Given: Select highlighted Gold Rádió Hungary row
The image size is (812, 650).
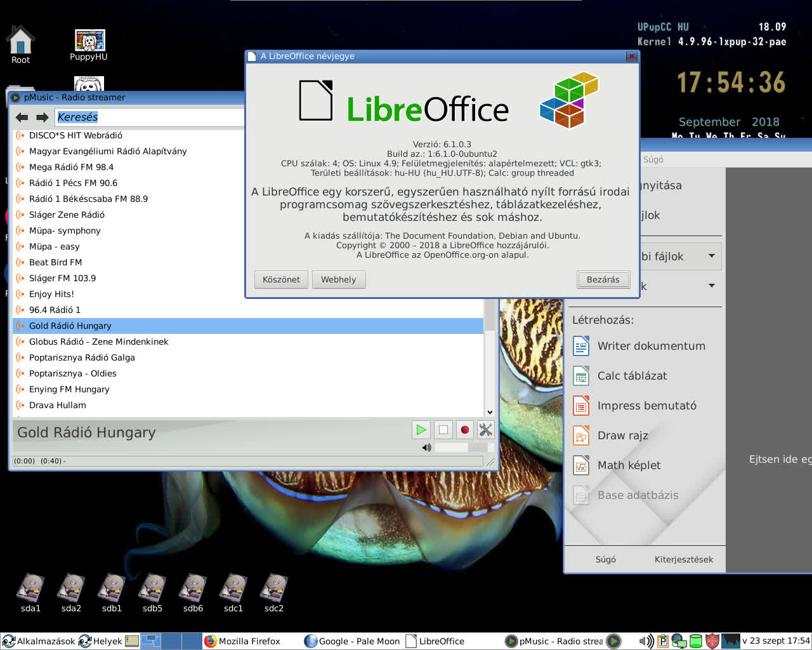Looking at the screenshot, I should pos(248,326).
